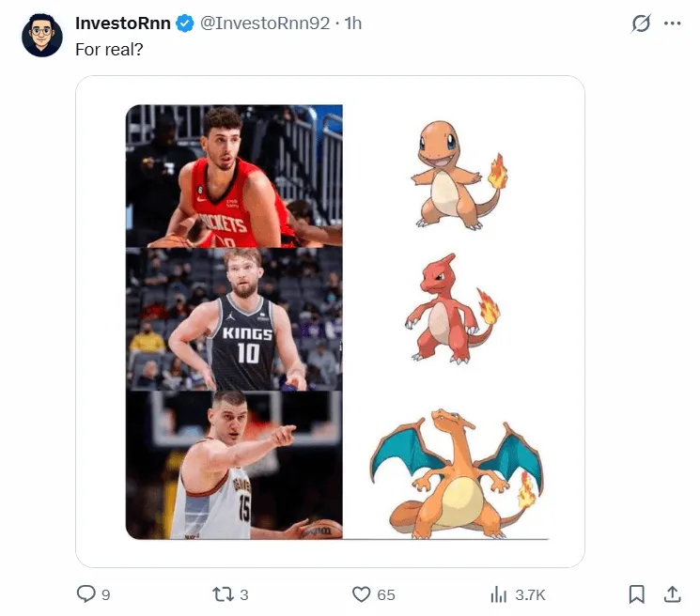Open the @InvestoRnn92 handle link
The width and height of the screenshot is (700, 616).
click(265, 23)
